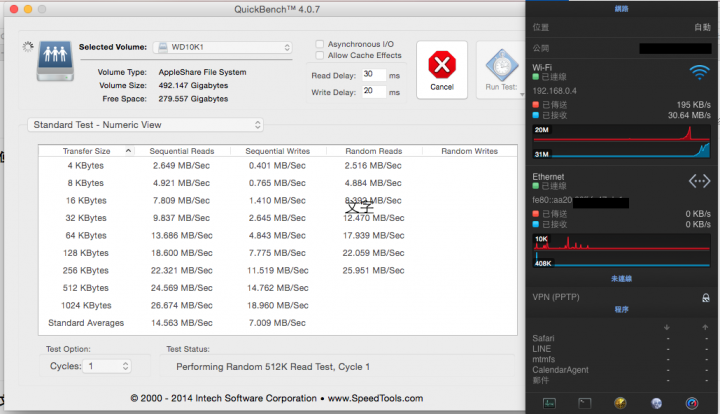Open the Selected Volume WD10K1 dropdown

pos(223,47)
